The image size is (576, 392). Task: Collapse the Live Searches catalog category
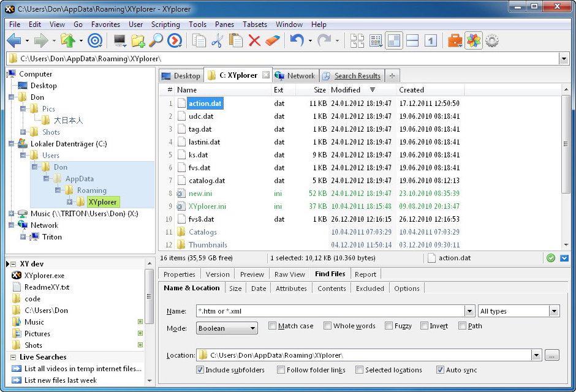pos(13,357)
